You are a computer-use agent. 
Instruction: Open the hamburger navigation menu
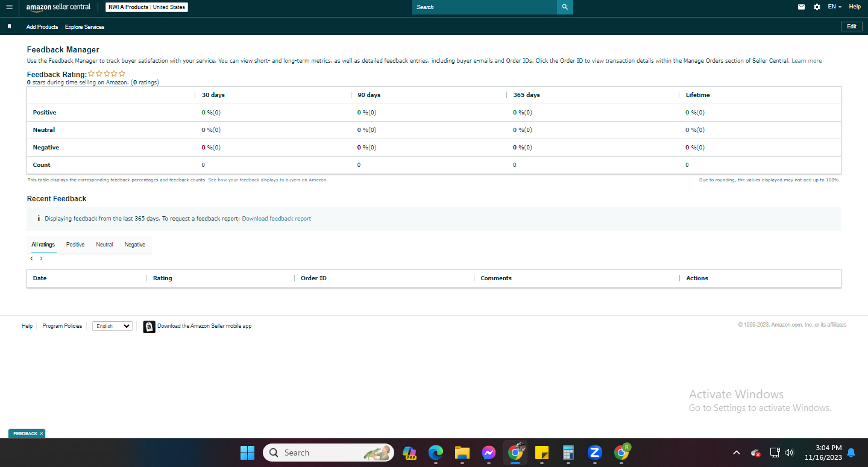(x=9, y=7)
